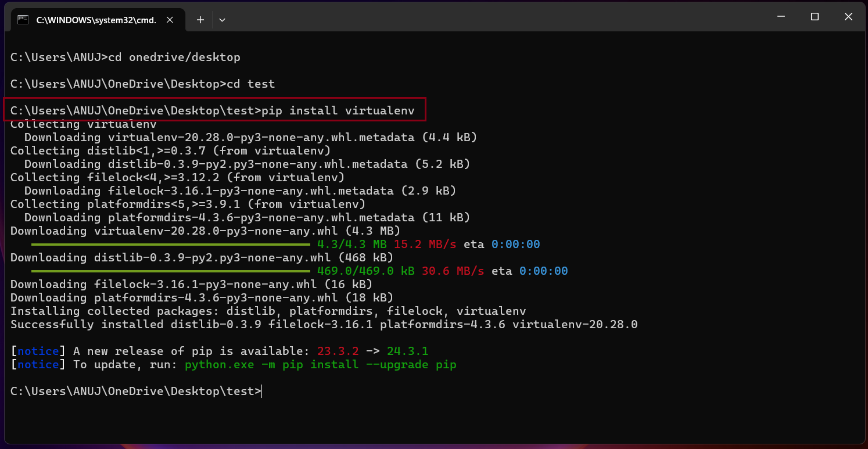Open a new terminal tab
Screen dimensions: 868x449
coord(200,19)
